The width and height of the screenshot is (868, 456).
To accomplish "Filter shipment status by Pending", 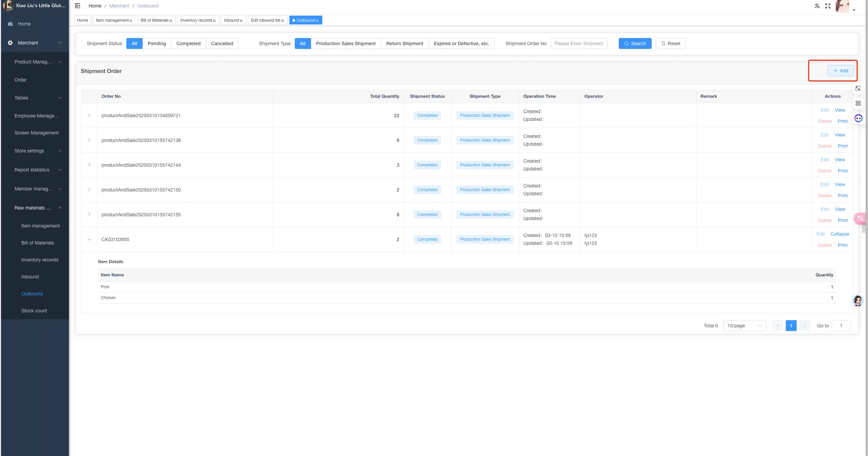I will tap(157, 43).
